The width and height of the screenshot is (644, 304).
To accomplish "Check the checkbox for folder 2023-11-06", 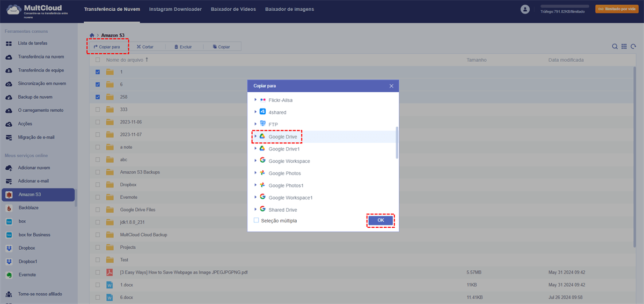I will [98, 122].
